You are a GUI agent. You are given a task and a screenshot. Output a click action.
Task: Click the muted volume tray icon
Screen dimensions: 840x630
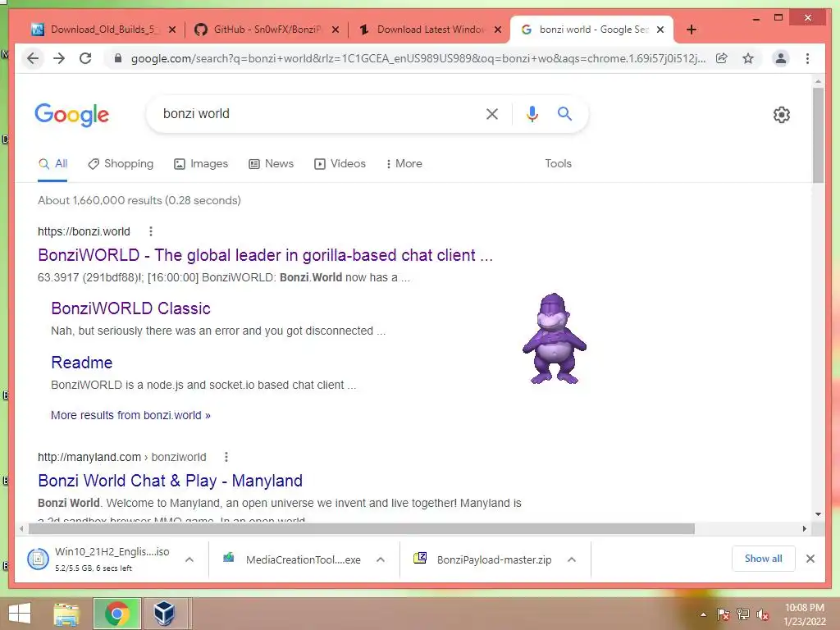point(763,614)
